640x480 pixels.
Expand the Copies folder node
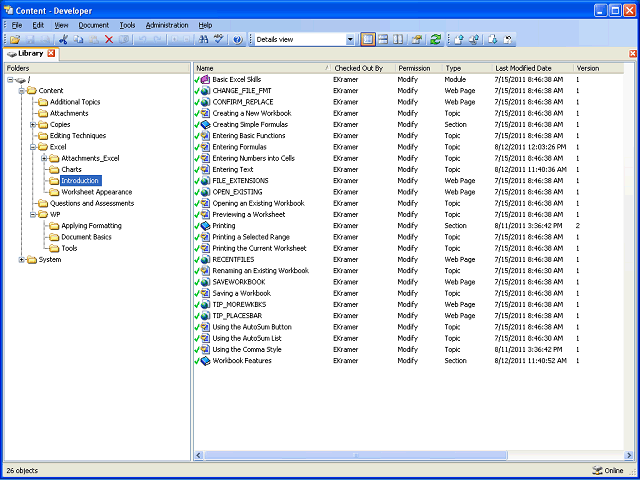[33, 124]
